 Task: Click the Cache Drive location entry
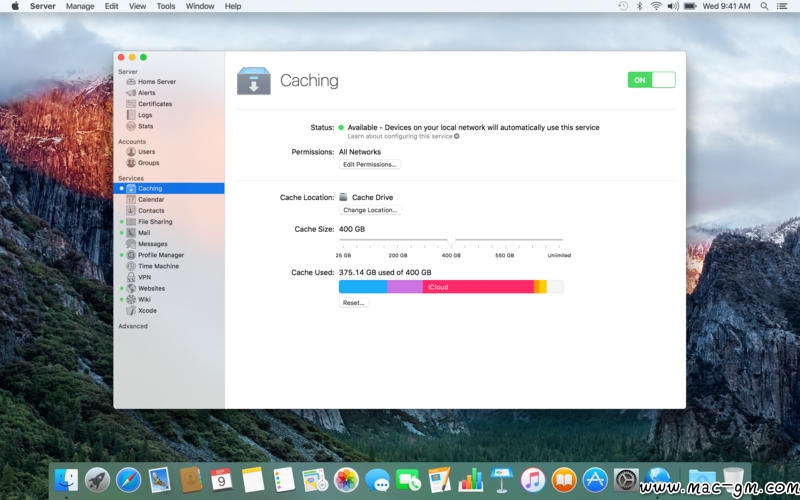(x=366, y=197)
